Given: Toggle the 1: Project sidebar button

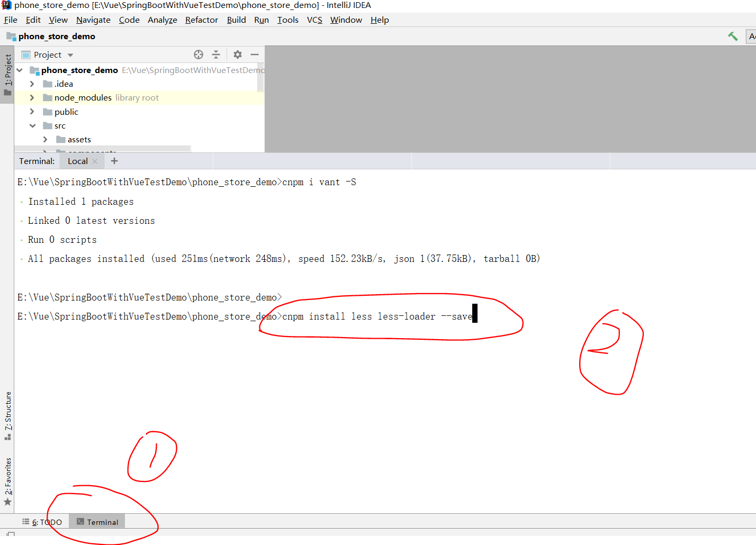Looking at the screenshot, I should click(x=7, y=69).
